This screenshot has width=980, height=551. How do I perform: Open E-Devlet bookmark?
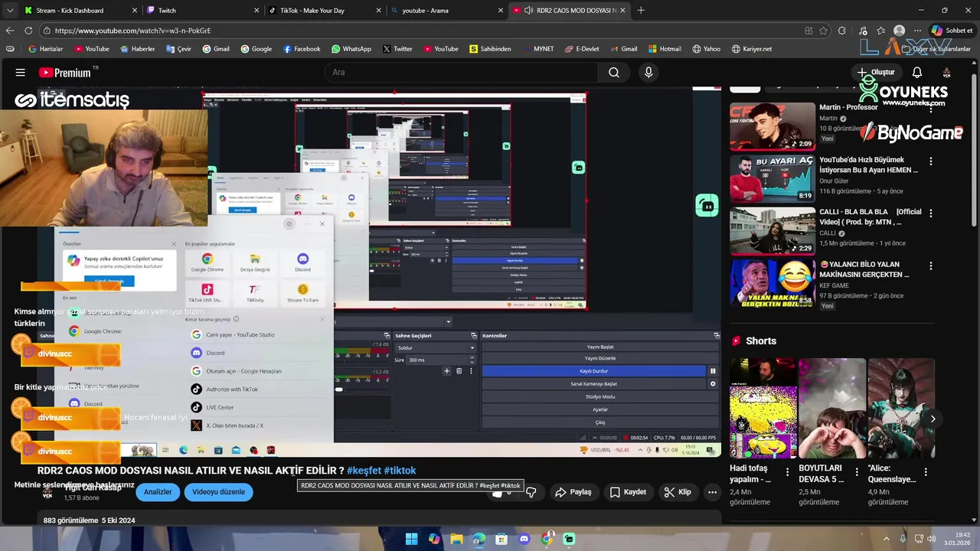tap(582, 49)
